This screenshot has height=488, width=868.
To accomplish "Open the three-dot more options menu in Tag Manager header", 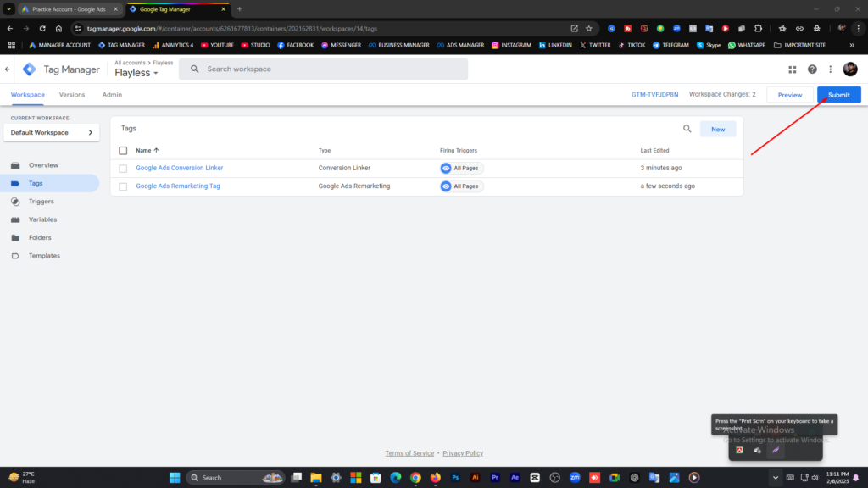I will pos(831,69).
